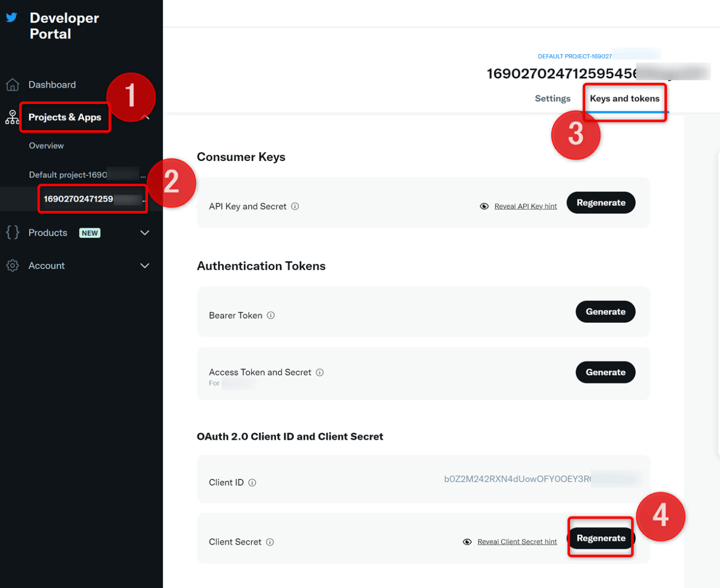Regenerate the Client Secret
The width and height of the screenshot is (720, 588).
[x=601, y=538]
